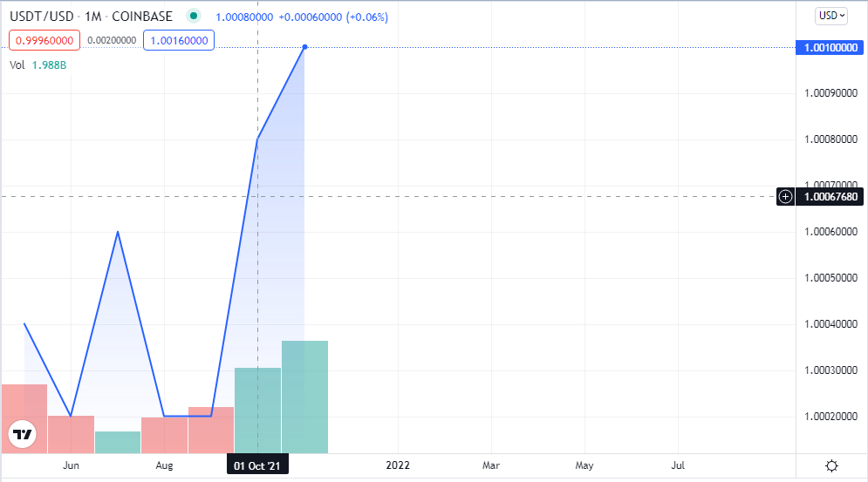Click the 1.00050000 price axis label
This screenshot has width=868, height=482.
coord(830,278)
